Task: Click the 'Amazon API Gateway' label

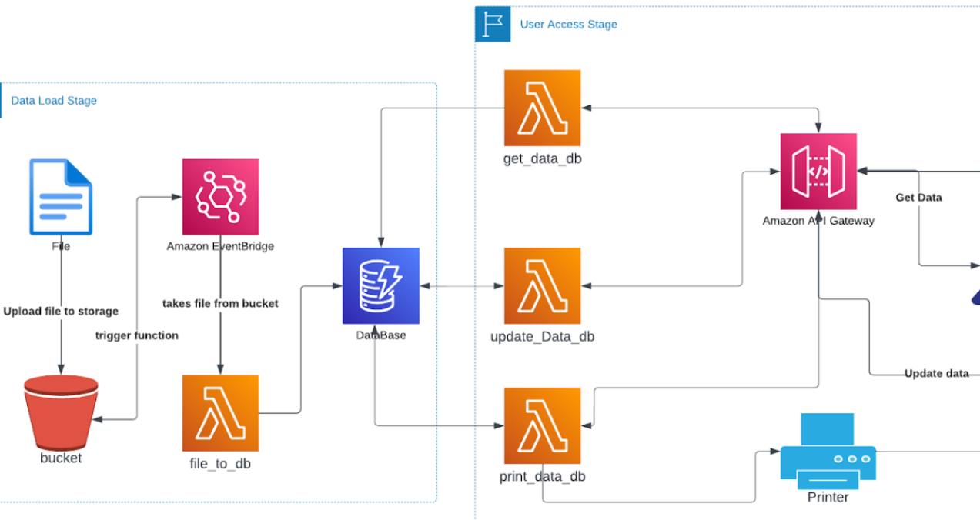Action: pyautogui.click(x=818, y=221)
